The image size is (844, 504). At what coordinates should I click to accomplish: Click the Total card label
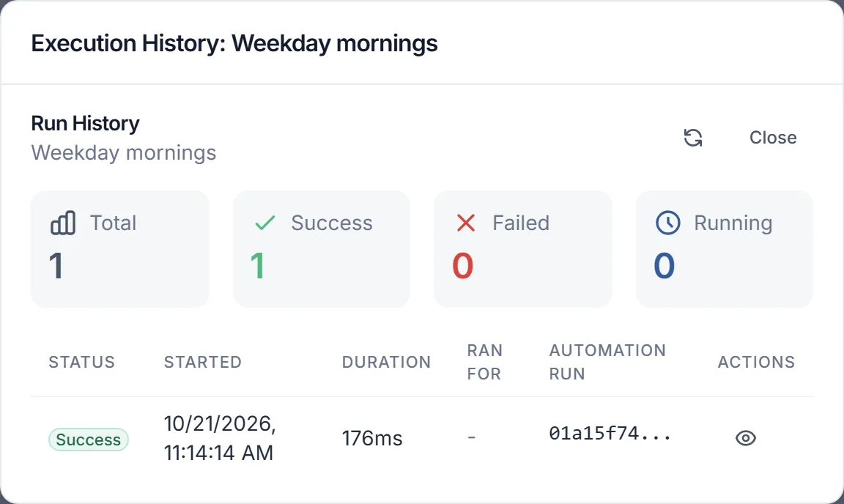point(113,223)
